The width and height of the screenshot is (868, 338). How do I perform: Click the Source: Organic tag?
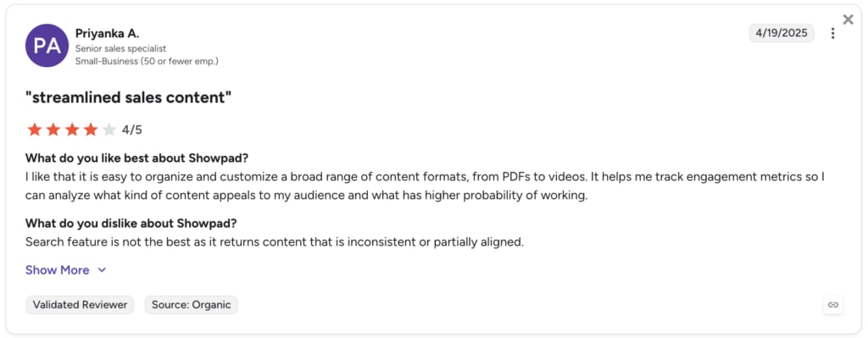[x=192, y=305]
